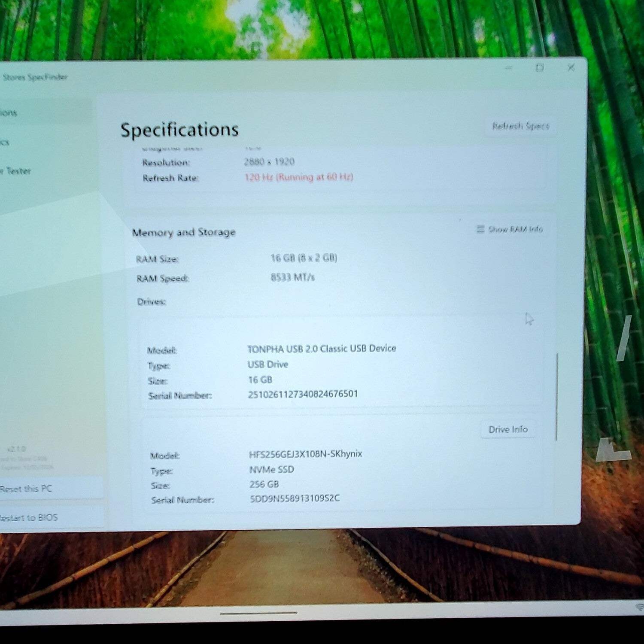Close the SpecFinder window
The height and width of the screenshot is (644, 644).
tap(571, 67)
